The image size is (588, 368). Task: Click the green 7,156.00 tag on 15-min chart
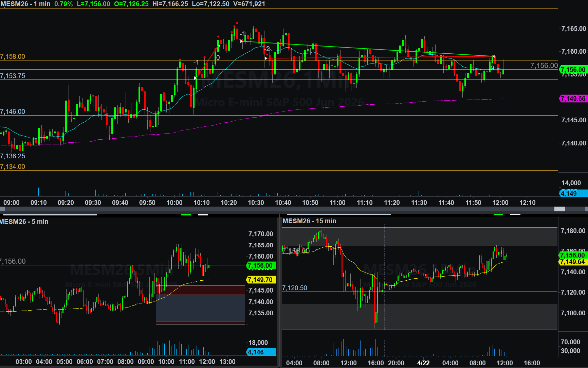coord(572,255)
